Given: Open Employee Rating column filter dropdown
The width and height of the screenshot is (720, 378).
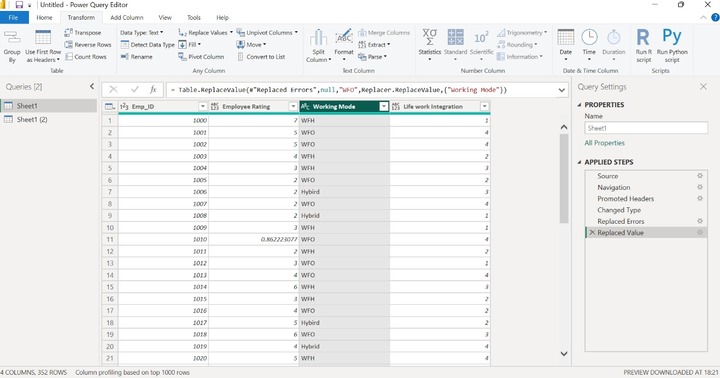Looking at the screenshot, I should pos(293,107).
